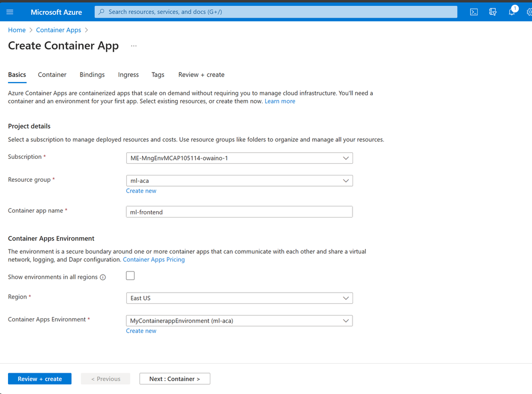Click the Container app name label
Image resolution: width=532 pixels, height=394 pixels.
36,211
